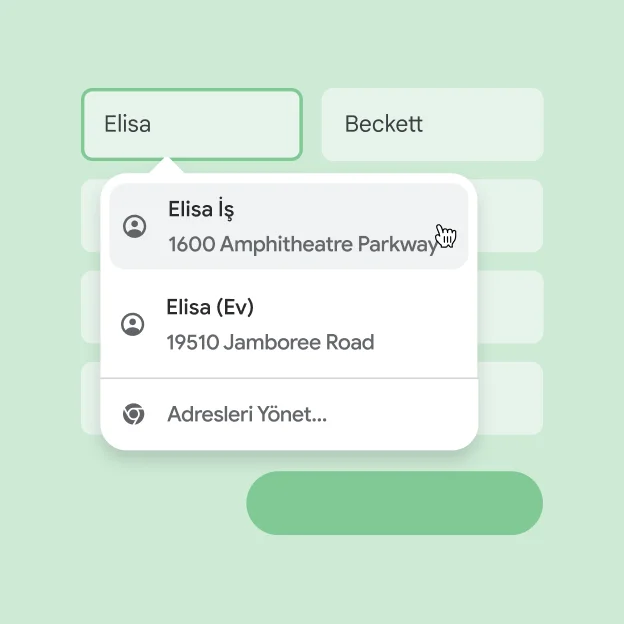
Task: Click the empty field directly below Beckett
Action: click(512, 216)
